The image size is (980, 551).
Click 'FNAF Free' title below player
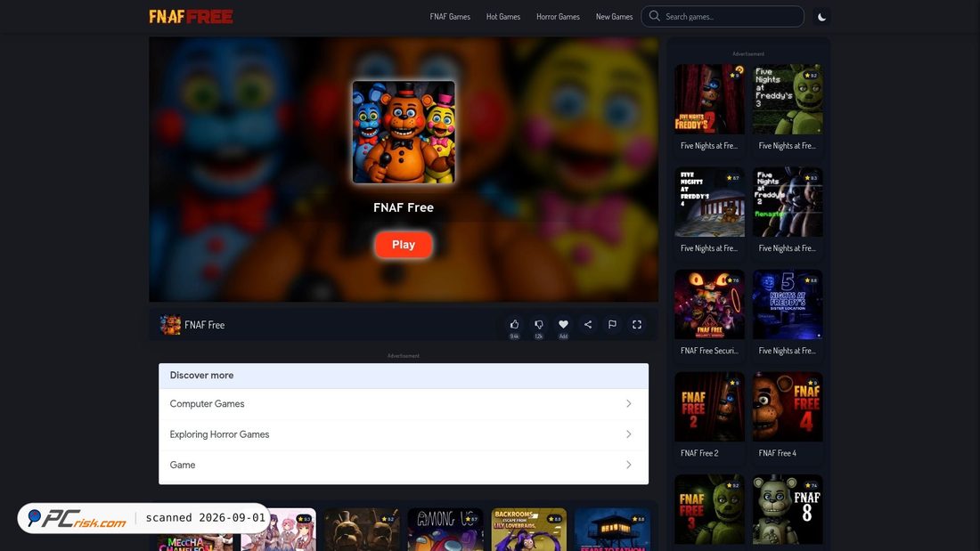coord(204,325)
